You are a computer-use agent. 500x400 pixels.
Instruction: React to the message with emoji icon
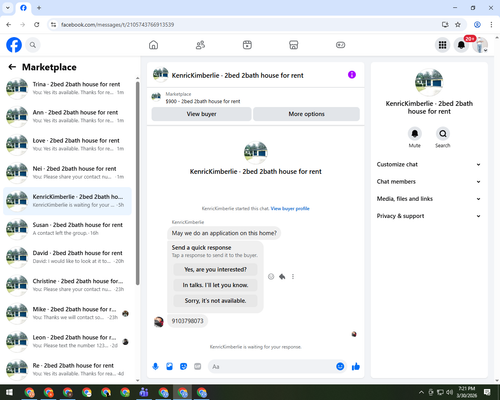pyautogui.click(x=271, y=276)
